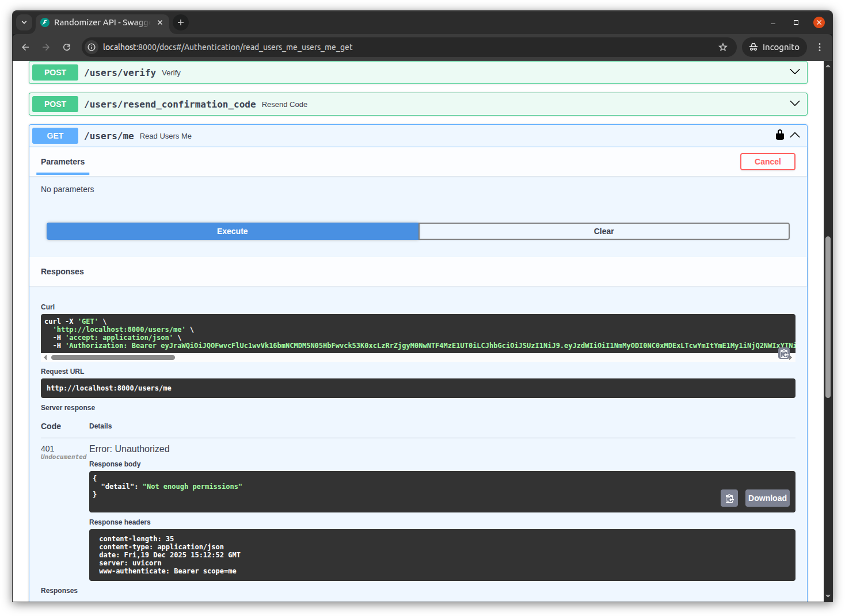The image size is (845, 616).
Task: View site information icon in address bar
Action: click(92, 47)
